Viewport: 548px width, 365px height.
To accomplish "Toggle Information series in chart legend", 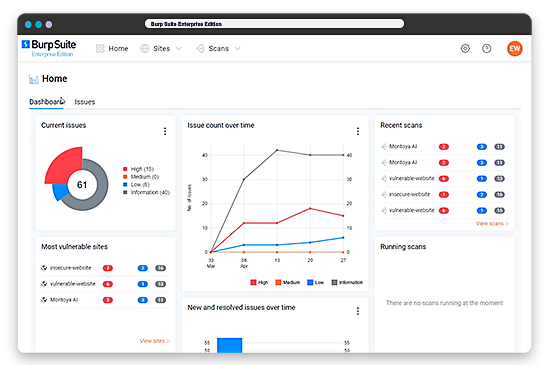I will click(347, 282).
